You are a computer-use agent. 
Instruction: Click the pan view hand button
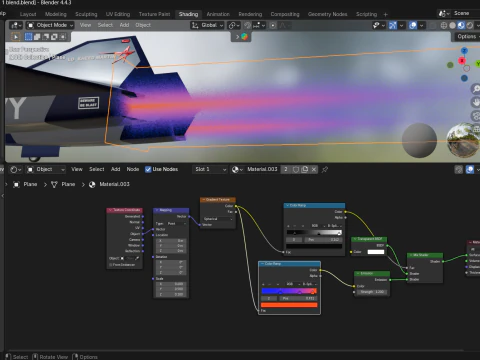pos(476,102)
